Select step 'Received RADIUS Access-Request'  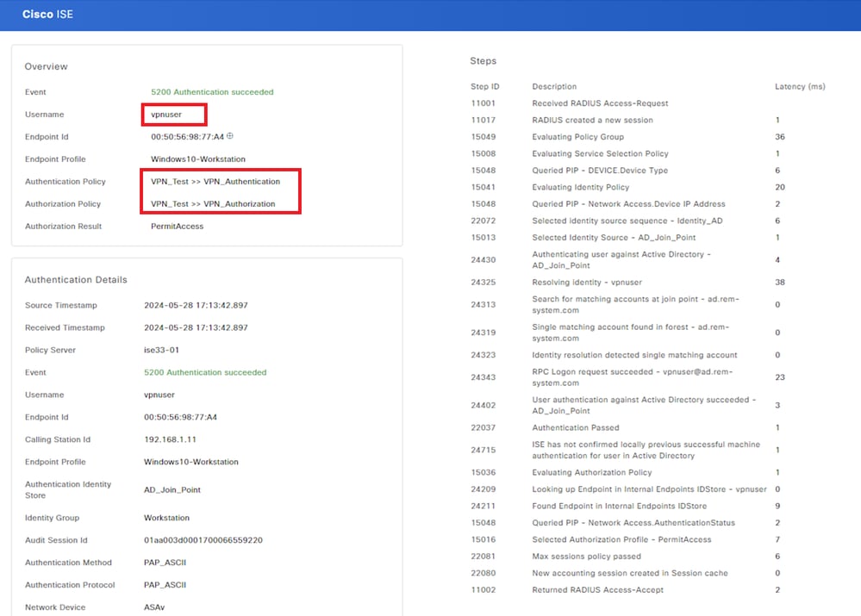click(600, 103)
